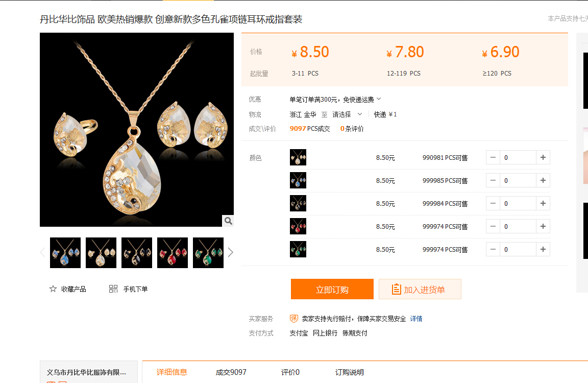Increase quantity for the green set

pyautogui.click(x=543, y=249)
